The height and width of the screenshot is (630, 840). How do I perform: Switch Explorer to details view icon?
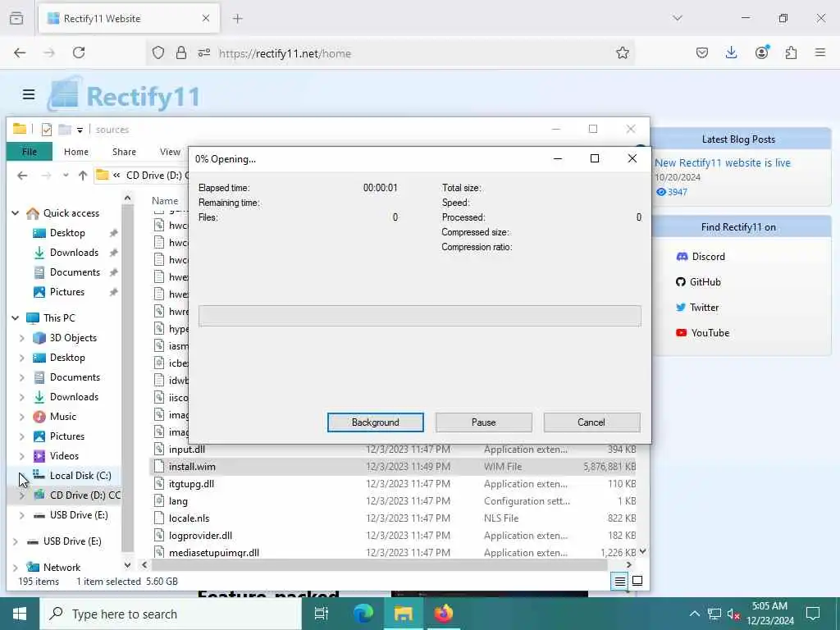(620, 581)
